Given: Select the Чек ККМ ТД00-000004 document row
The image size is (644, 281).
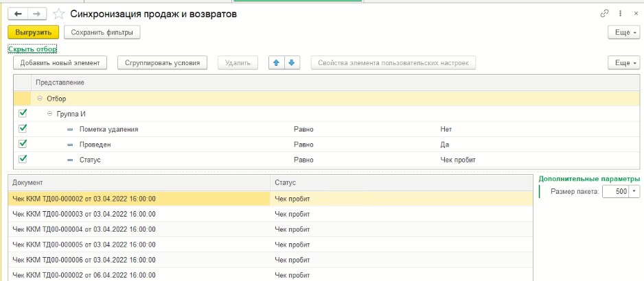Looking at the screenshot, I should (84, 229).
